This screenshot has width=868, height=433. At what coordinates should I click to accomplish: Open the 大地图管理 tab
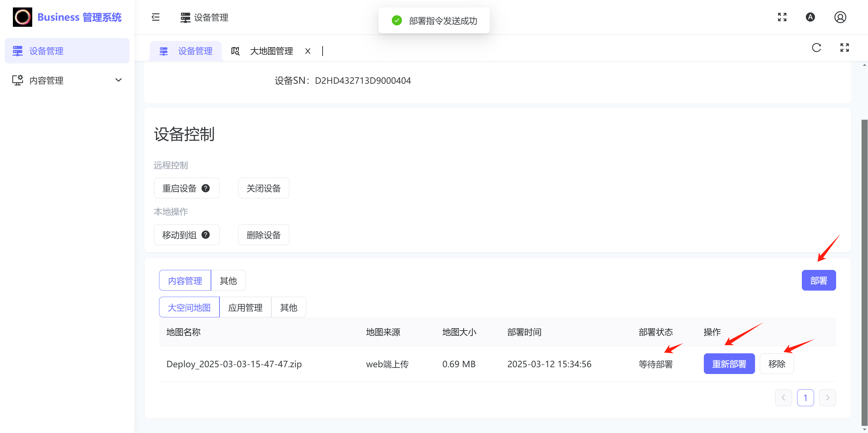point(271,51)
